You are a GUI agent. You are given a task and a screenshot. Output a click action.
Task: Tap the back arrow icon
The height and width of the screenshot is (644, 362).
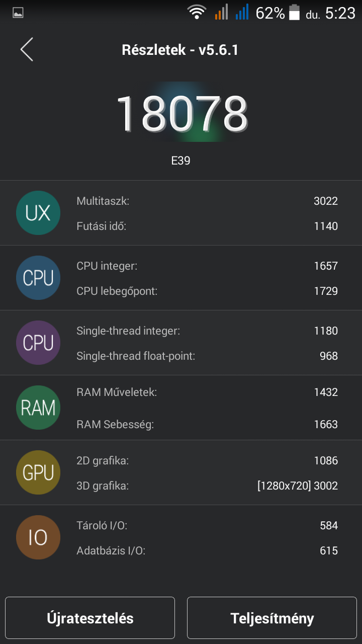point(27,50)
